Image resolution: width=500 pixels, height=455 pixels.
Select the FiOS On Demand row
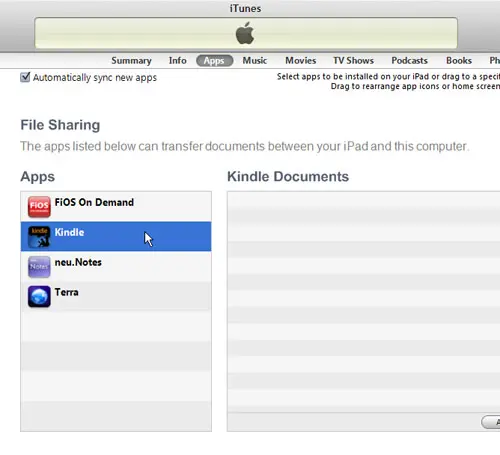(x=116, y=207)
